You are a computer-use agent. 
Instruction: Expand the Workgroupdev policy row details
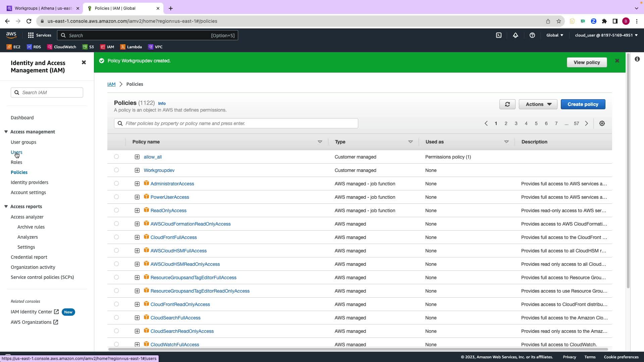[137, 170]
